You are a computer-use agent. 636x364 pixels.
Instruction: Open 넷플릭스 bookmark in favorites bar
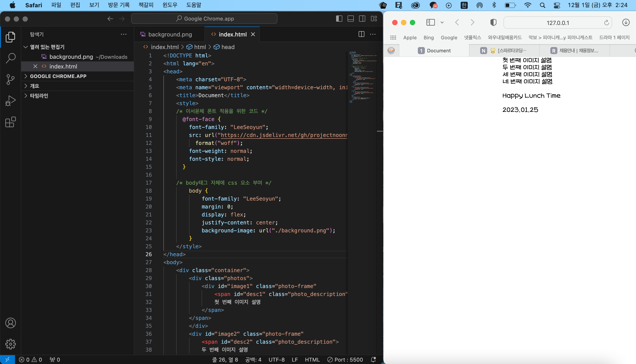click(473, 38)
